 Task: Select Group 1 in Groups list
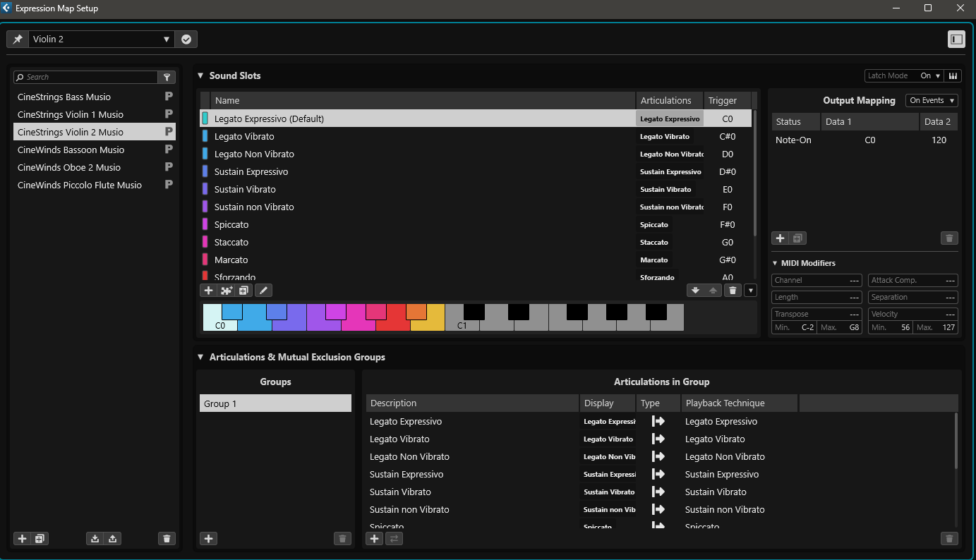click(x=275, y=404)
